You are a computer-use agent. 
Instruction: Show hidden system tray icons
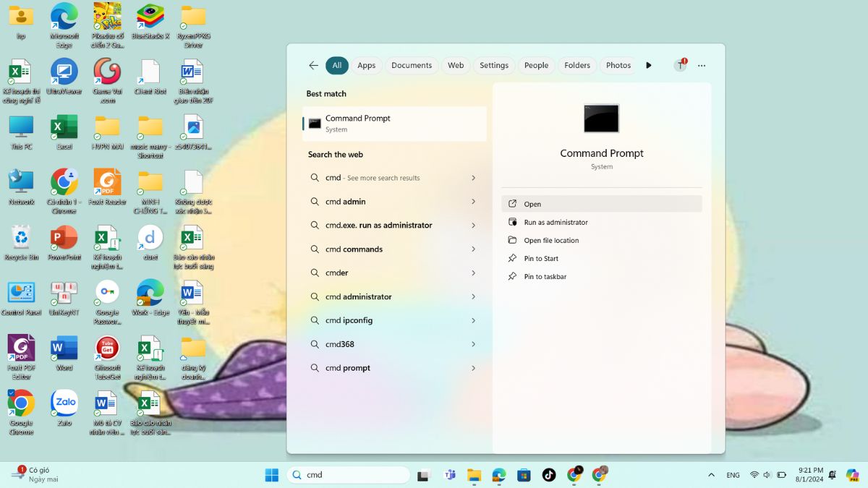[x=710, y=475]
